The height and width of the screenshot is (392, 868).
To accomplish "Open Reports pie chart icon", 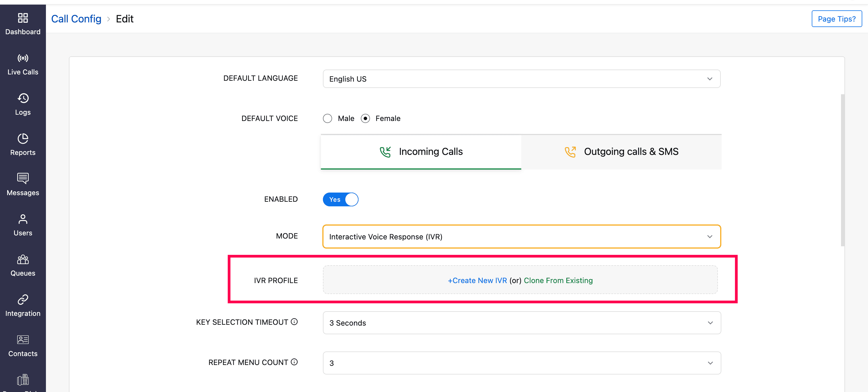I will coord(23,138).
